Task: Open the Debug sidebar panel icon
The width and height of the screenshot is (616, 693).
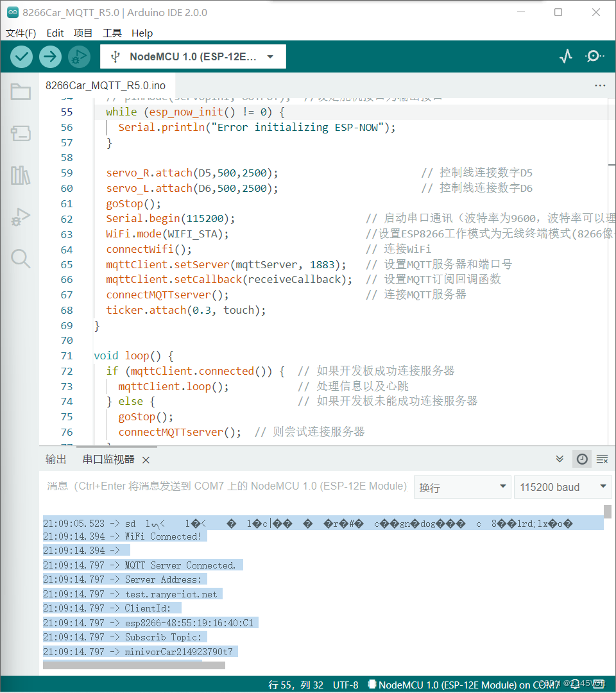Action: click(21, 217)
